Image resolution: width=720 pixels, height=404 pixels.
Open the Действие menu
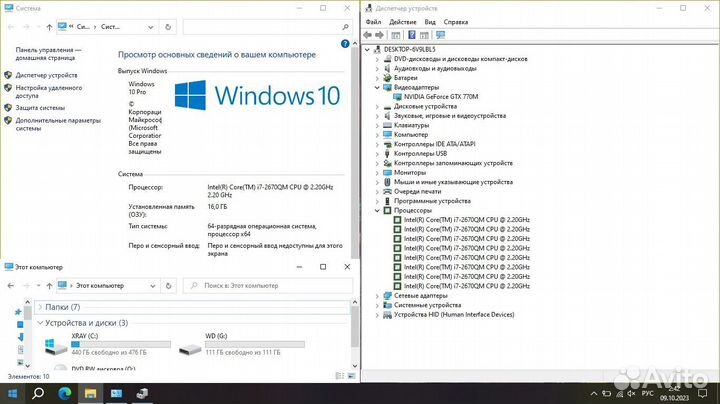[403, 22]
